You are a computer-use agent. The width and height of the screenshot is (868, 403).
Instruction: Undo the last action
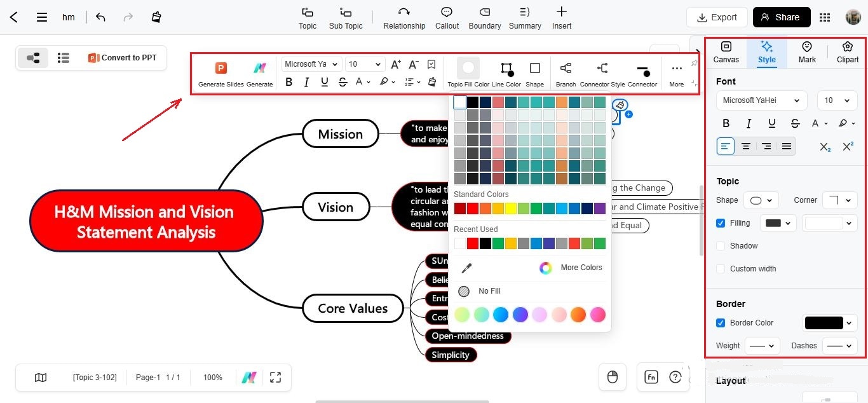[100, 17]
